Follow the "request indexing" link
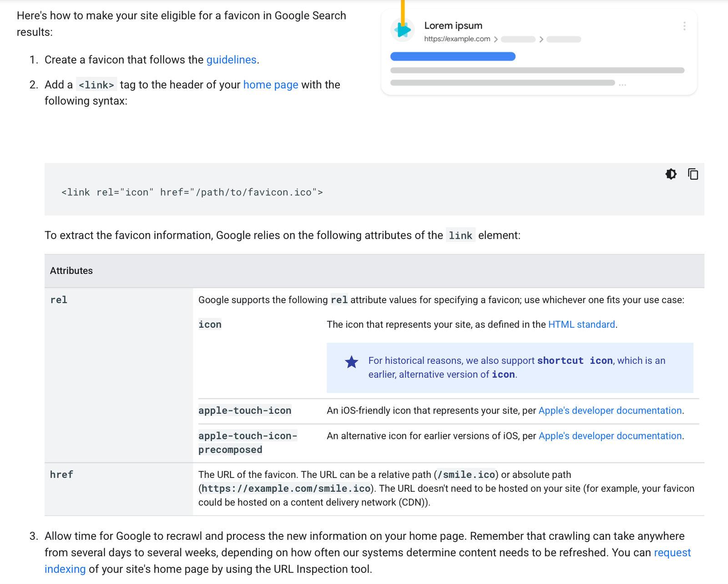The height and width of the screenshot is (584, 728). click(x=672, y=553)
